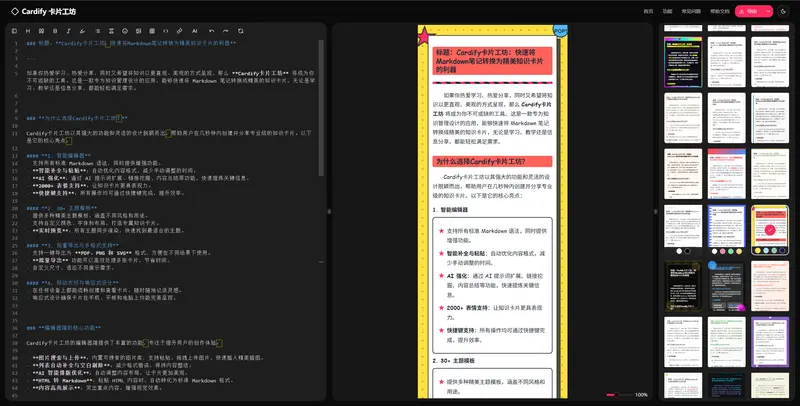Viewport: 800px width, 406px height.
Task: Pick the green swatch under the notebook theme
Action: click(731, 251)
